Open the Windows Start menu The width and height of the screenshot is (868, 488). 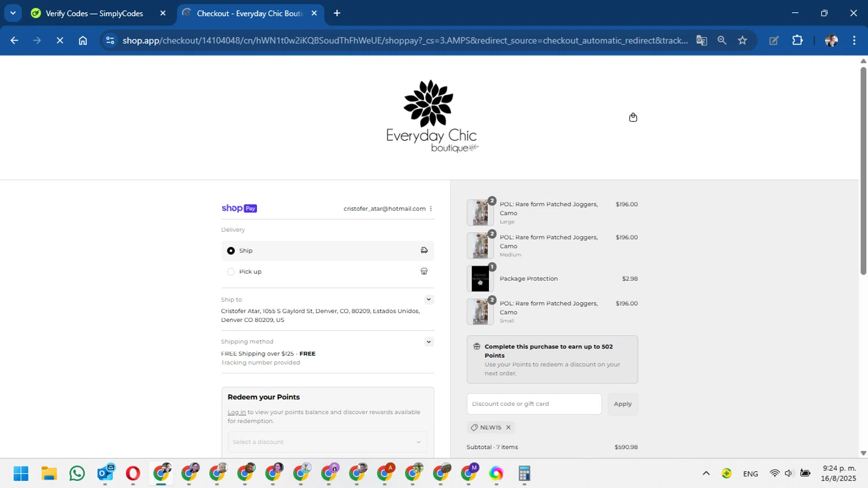pos(21,474)
